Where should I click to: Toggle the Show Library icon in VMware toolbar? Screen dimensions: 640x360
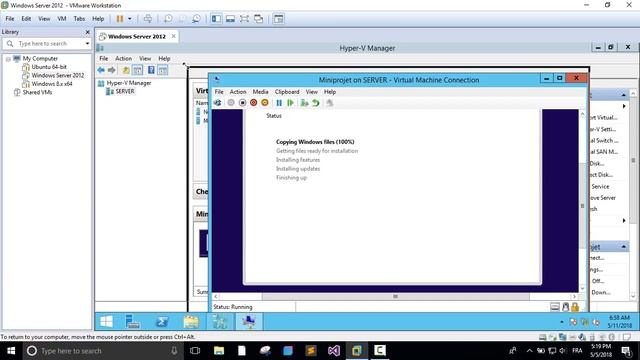216,19
